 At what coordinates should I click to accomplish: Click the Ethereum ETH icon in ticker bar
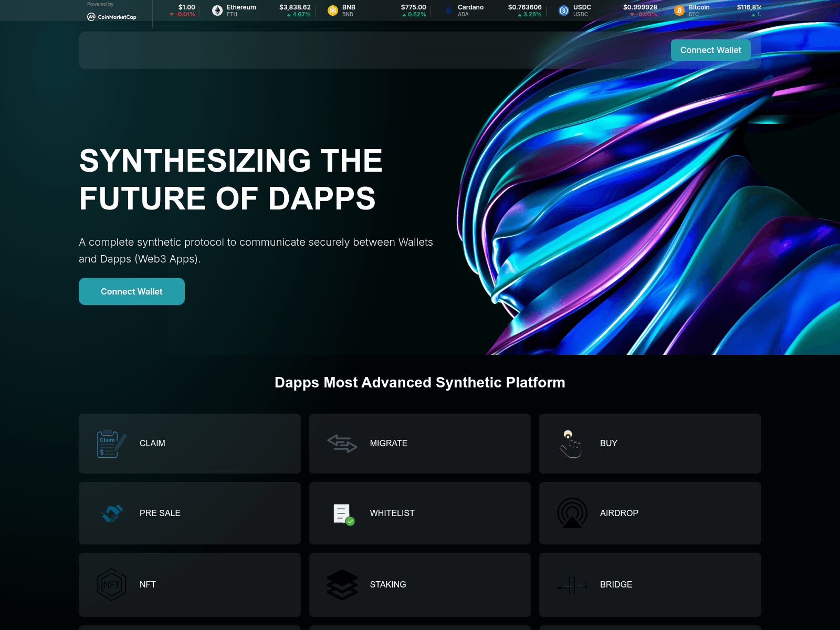[217, 10]
